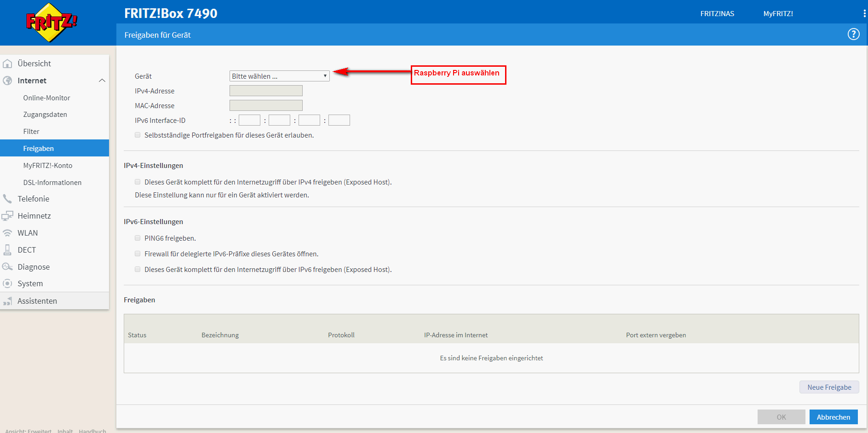868x433 pixels.
Task: Click the Diagnose icon in sidebar
Action: [x=8, y=267]
